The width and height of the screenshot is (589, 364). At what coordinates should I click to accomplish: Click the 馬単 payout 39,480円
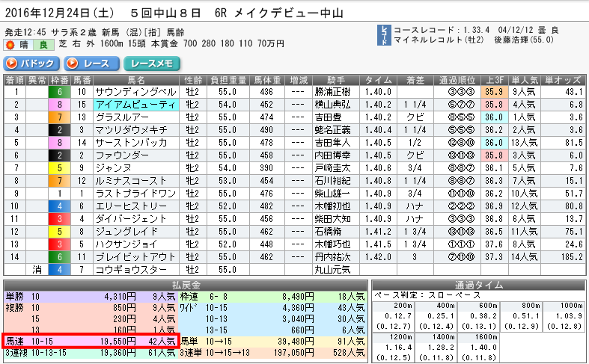[296, 341]
